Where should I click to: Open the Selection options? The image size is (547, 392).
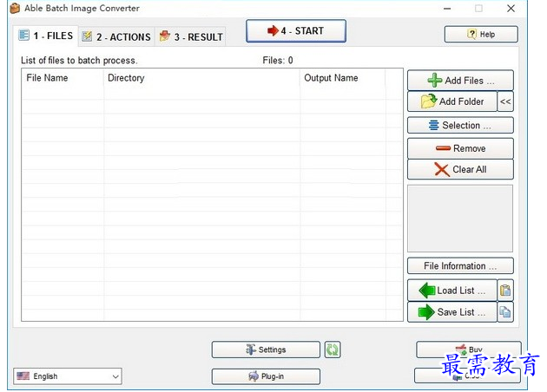[460, 125]
